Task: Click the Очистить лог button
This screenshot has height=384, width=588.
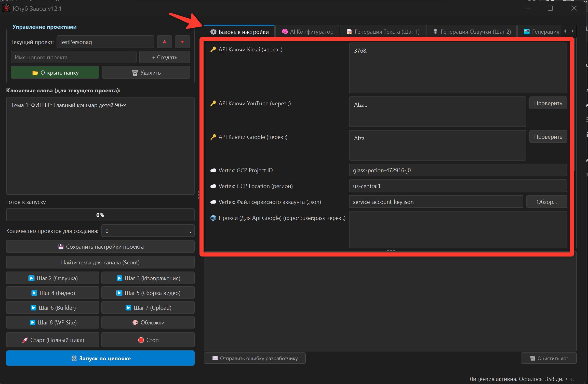Action: pyautogui.click(x=549, y=358)
